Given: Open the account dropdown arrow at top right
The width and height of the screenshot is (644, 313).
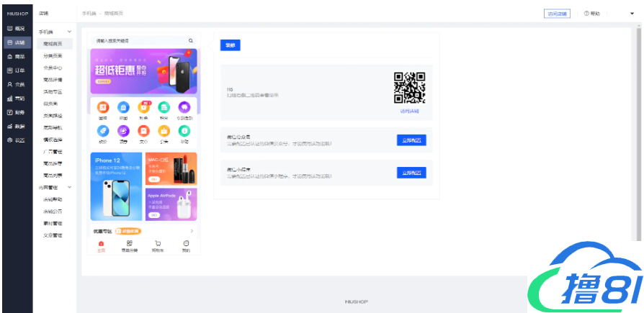Looking at the screenshot, I should click(622, 14).
